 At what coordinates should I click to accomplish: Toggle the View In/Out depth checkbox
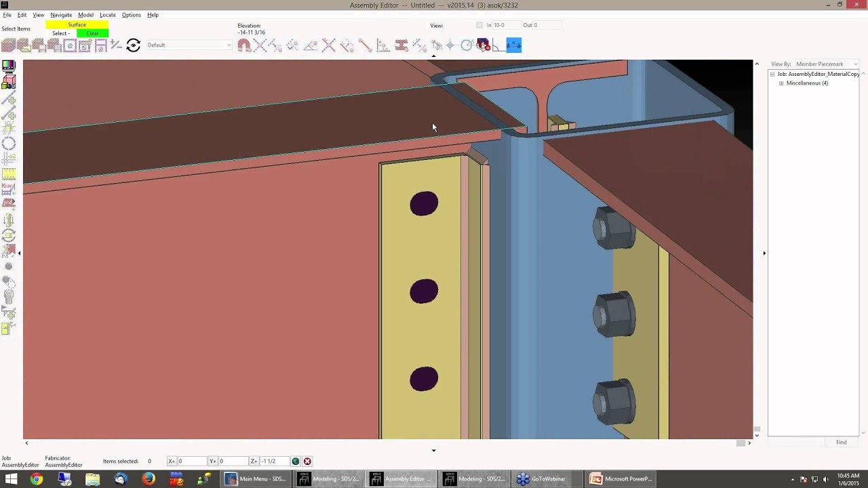click(x=479, y=25)
